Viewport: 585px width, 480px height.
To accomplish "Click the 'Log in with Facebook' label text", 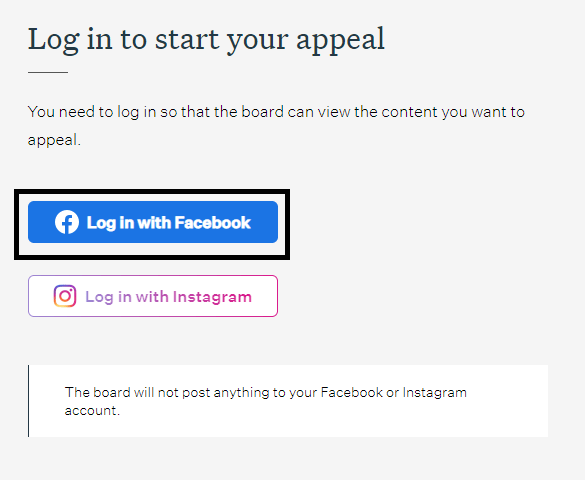I will point(169,223).
